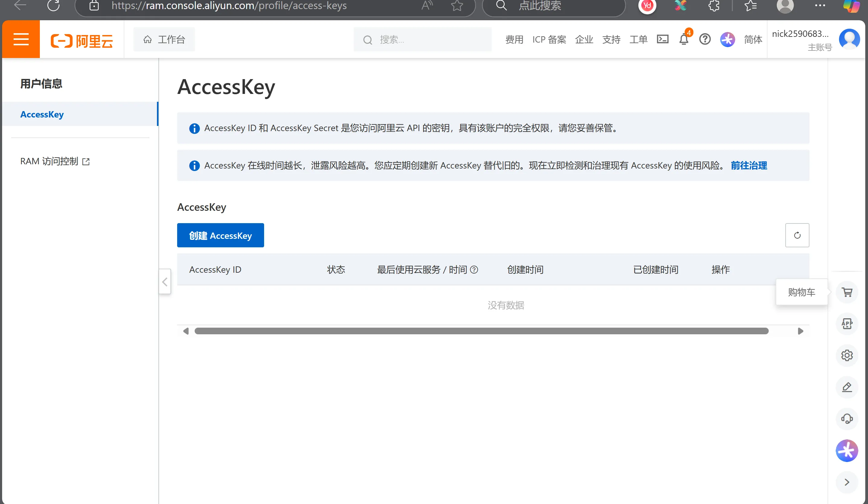The image size is (868, 504).
Task: Open the shopping cart in sidebar
Action: 847,292
